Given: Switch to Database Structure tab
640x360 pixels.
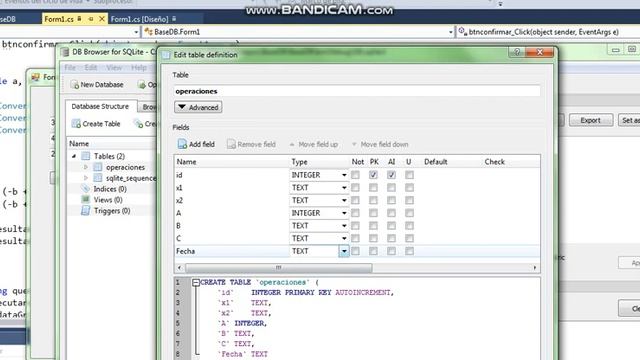Looking at the screenshot, I should click(100, 107).
